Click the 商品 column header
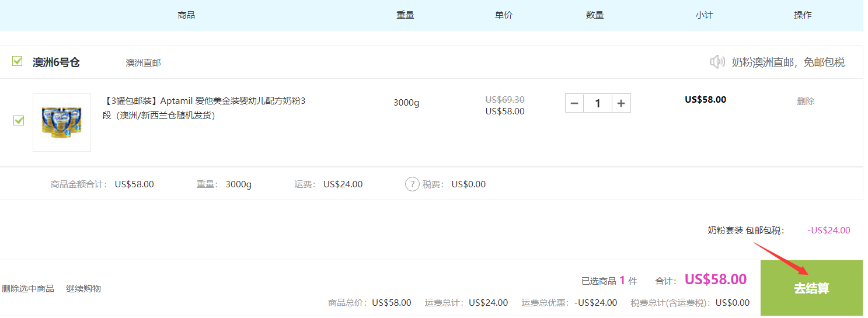868x318 pixels. (186, 15)
